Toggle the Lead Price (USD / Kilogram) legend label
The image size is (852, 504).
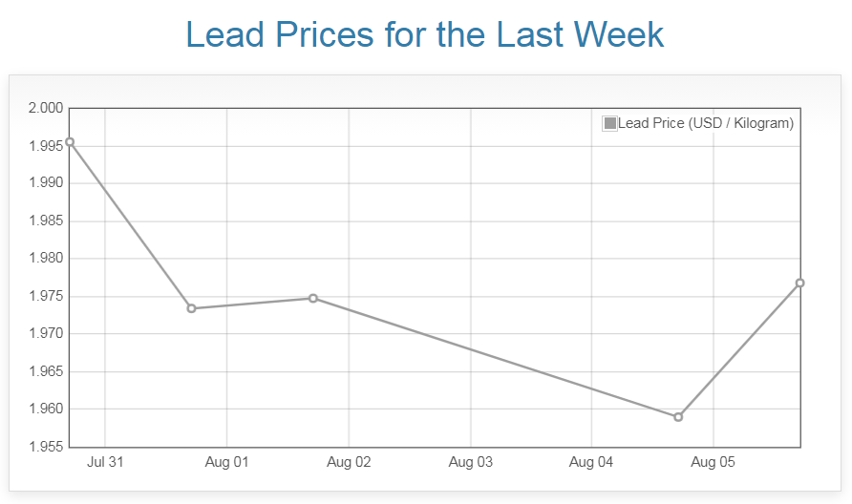coord(705,123)
